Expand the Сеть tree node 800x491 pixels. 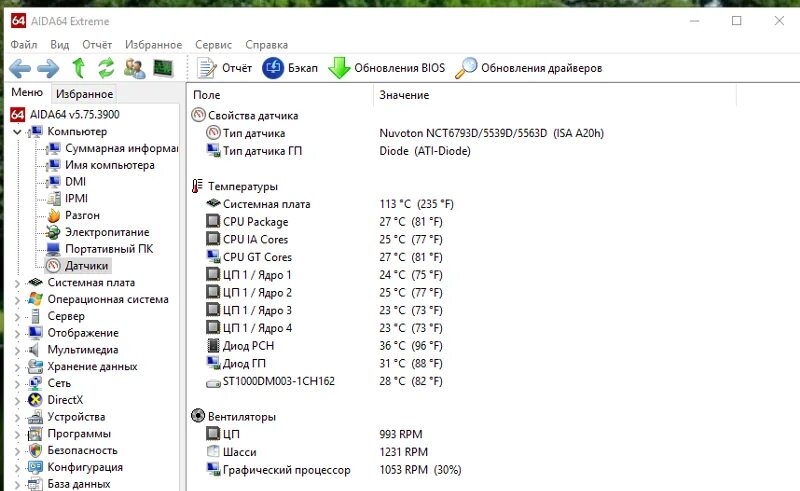(17, 383)
